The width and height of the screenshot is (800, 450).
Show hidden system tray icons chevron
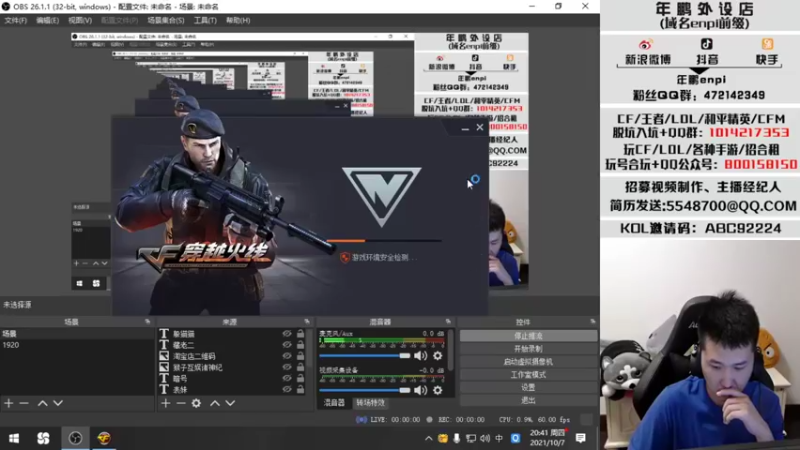pos(429,438)
